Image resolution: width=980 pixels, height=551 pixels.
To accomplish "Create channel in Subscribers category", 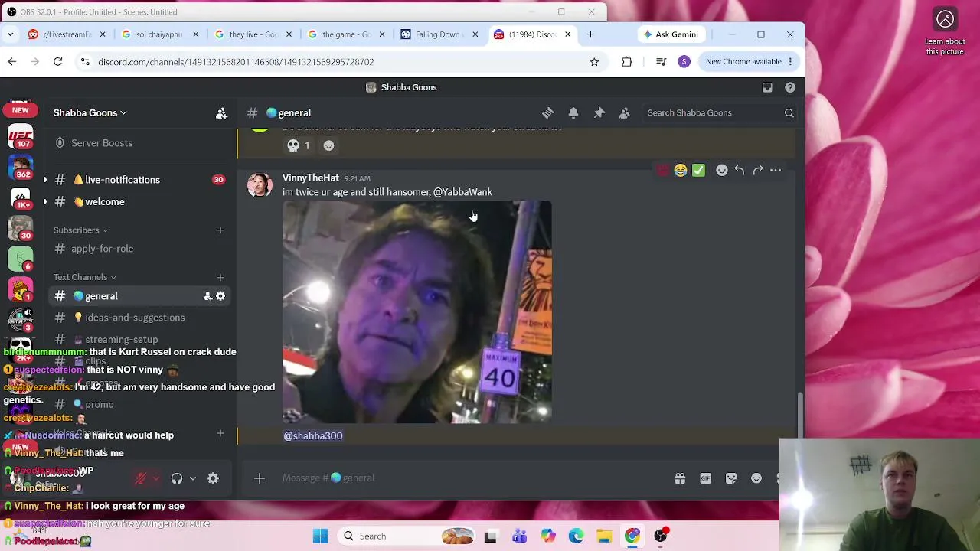I will 220,230.
